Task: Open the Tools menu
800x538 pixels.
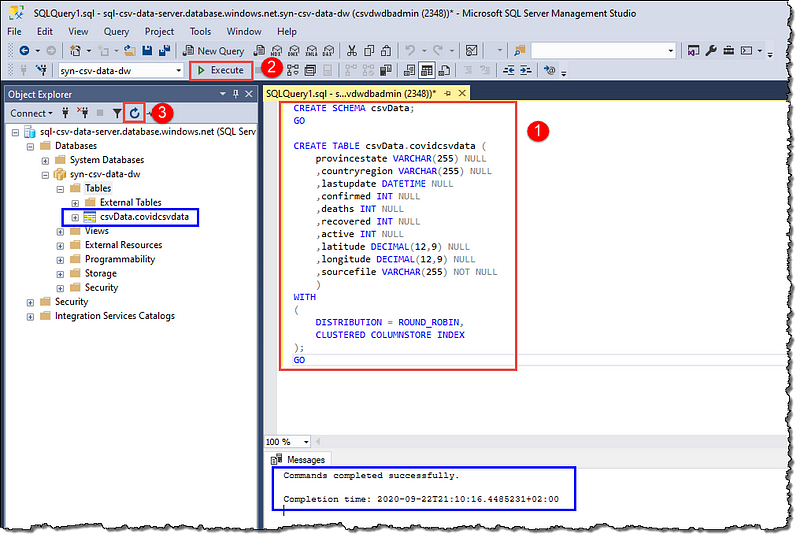Action: (x=200, y=31)
